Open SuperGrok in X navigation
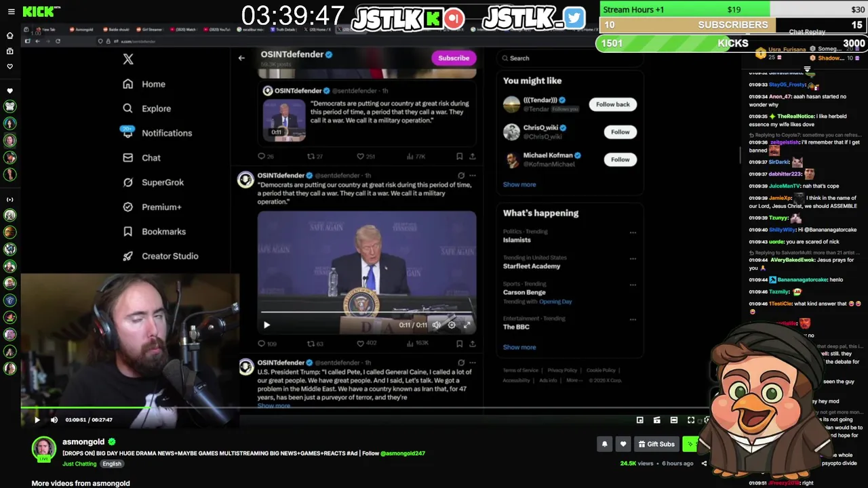The width and height of the screenshot is (868, 488). (153, 182)
